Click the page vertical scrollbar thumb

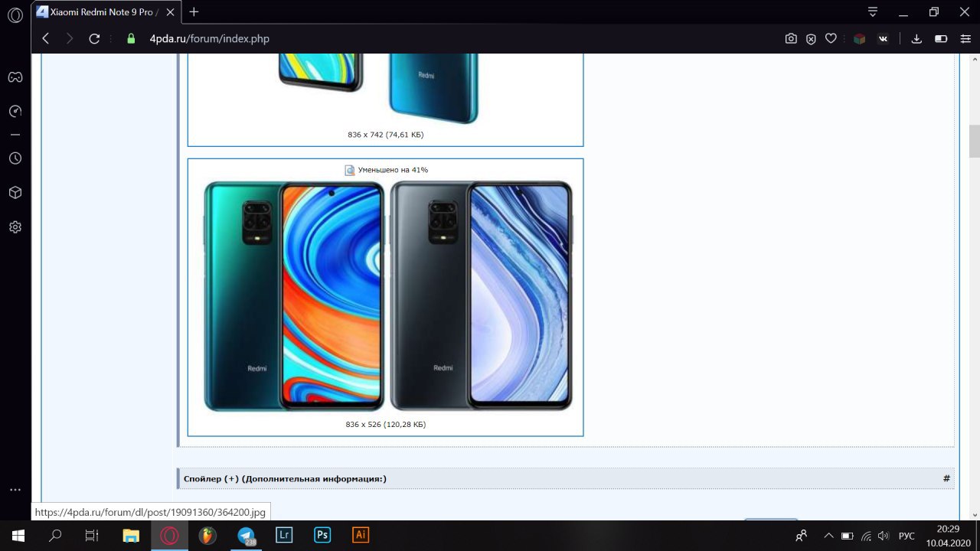974,140
